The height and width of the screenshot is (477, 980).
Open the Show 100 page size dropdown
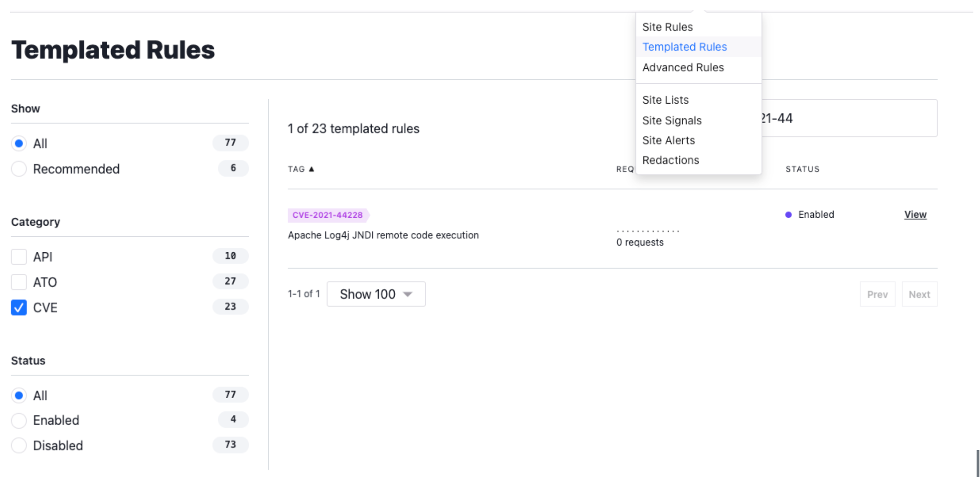click(376, 294)
